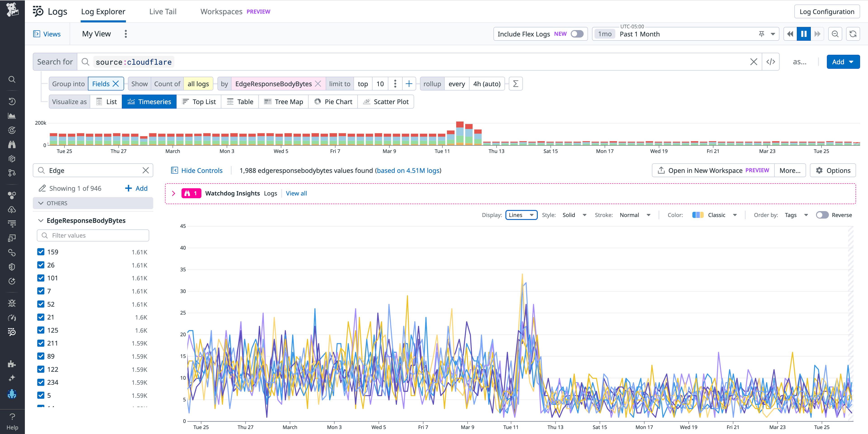This screenshot has width=868, height=434.
Task: Open Error Tracking via the bug icon
Action: (12, 303)
